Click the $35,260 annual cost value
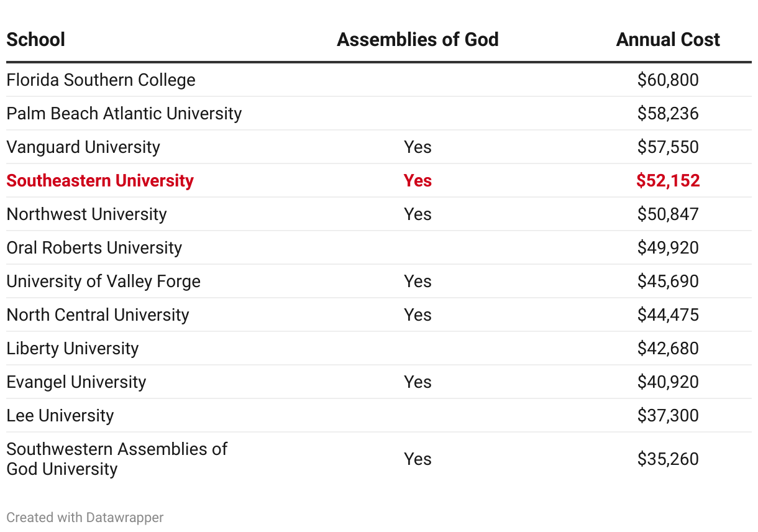Image resolution: width=758 pixels, height=532 pixels. click(x=668, y=459)
